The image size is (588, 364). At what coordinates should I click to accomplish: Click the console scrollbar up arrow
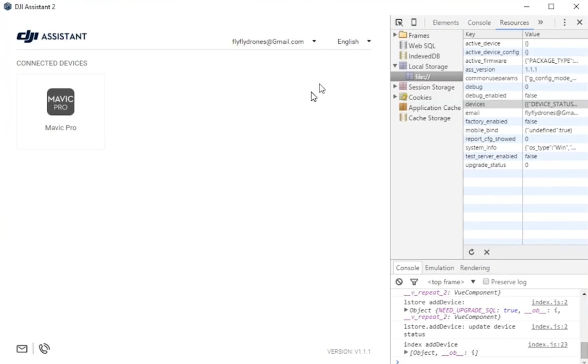point(584,294)
